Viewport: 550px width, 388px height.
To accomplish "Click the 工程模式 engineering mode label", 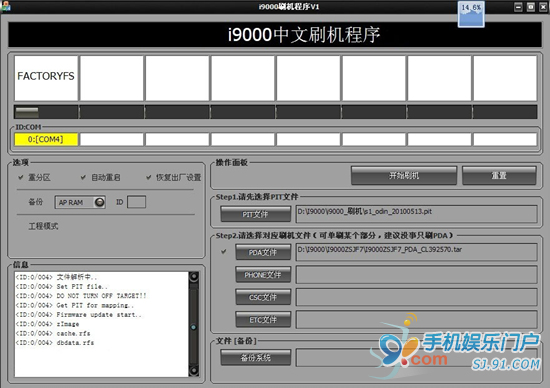I will point(43,226).
